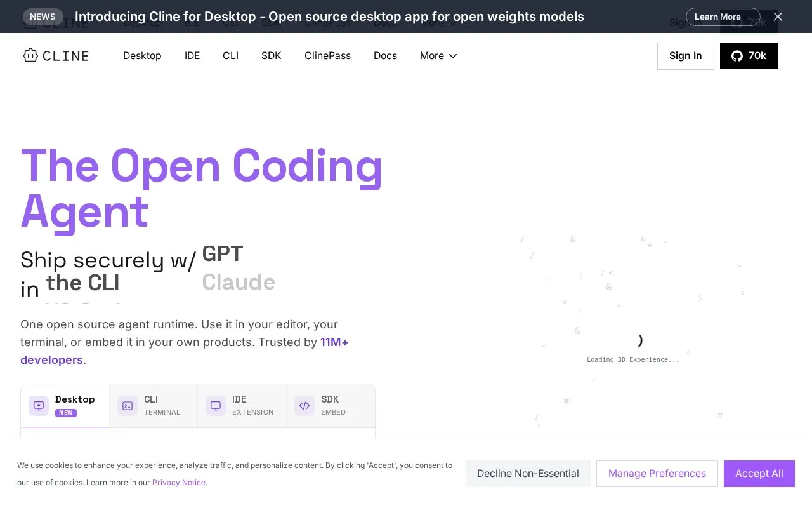Open the SDK navigation link

(x=272, y=56)
